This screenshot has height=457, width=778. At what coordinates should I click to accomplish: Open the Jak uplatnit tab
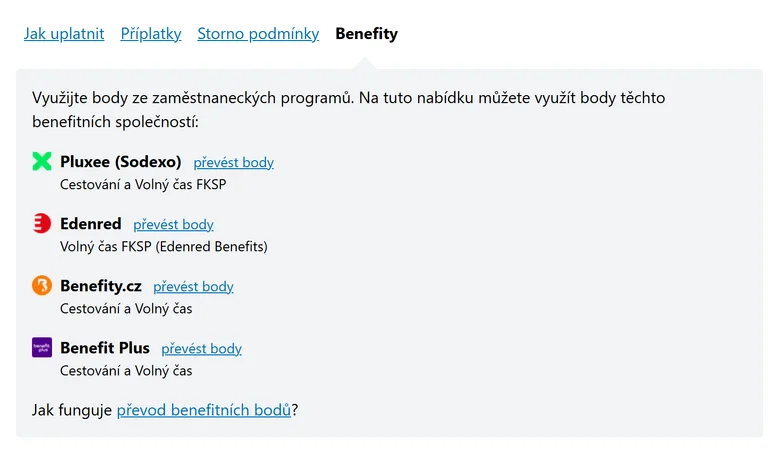[x=64, y=34]
